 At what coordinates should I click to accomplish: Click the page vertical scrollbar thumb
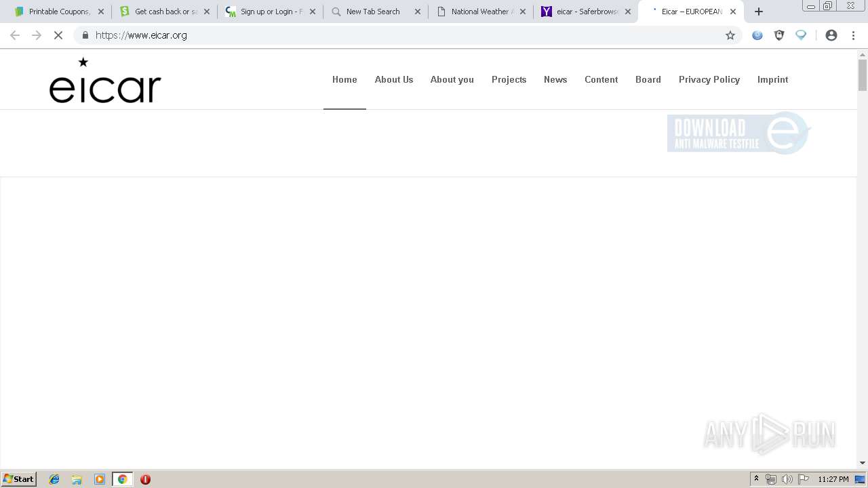[863, 75]
